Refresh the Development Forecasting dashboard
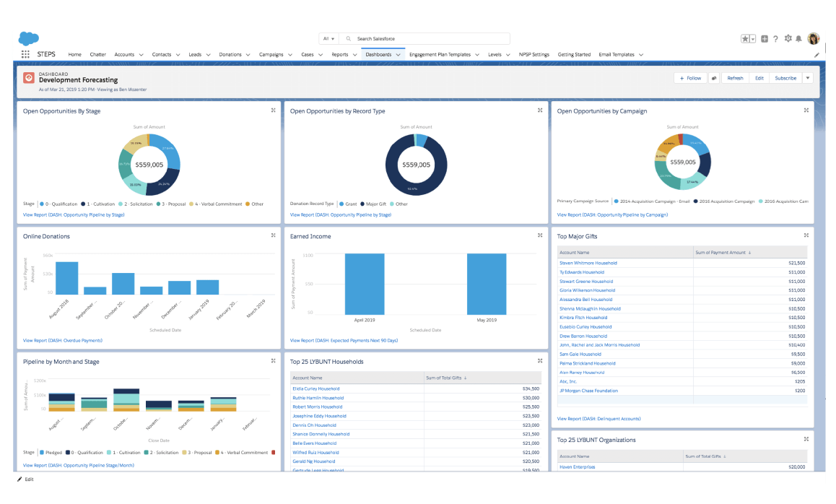Image resolution: width=836 pixels, height=504 pixels. [x=735, y=77]
